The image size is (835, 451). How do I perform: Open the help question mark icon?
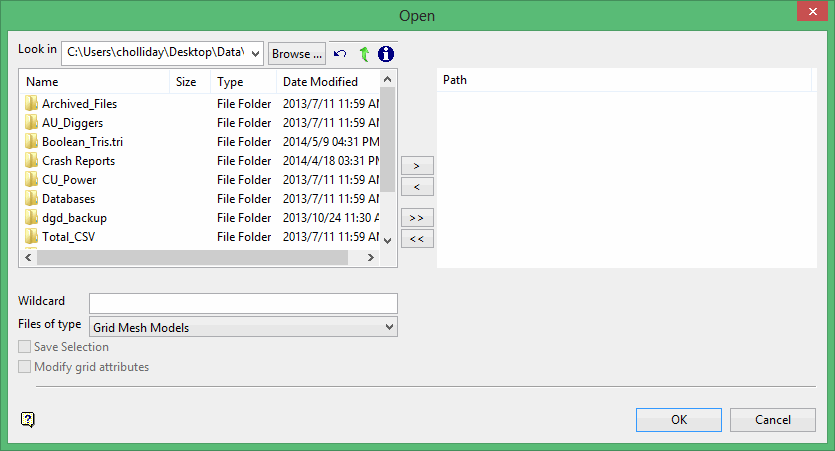point(28,420)
